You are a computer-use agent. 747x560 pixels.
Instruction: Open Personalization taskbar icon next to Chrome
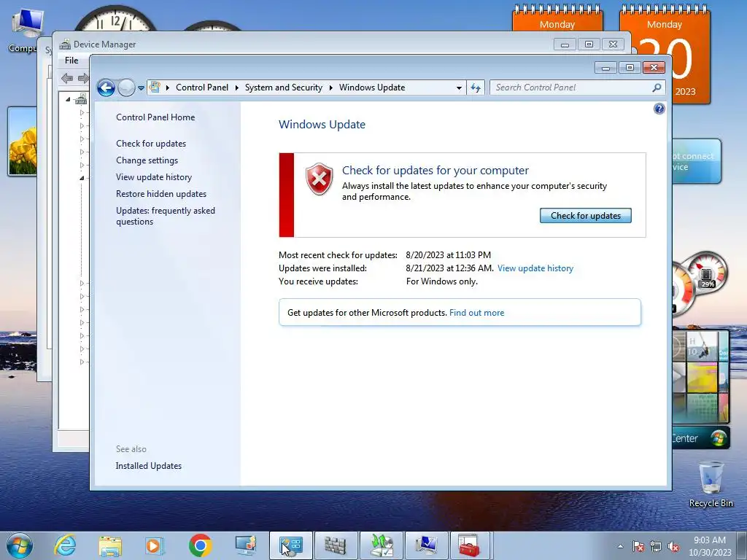click(x=245, y=545)
